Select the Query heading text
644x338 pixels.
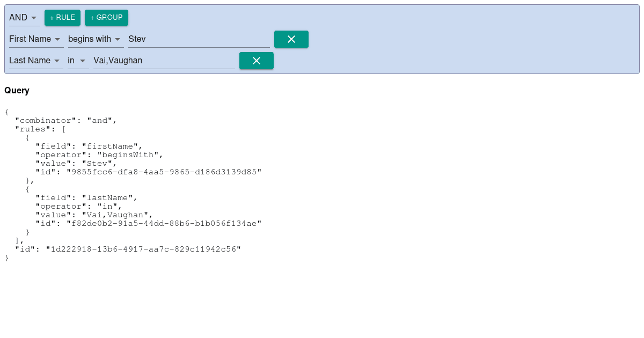17,90
